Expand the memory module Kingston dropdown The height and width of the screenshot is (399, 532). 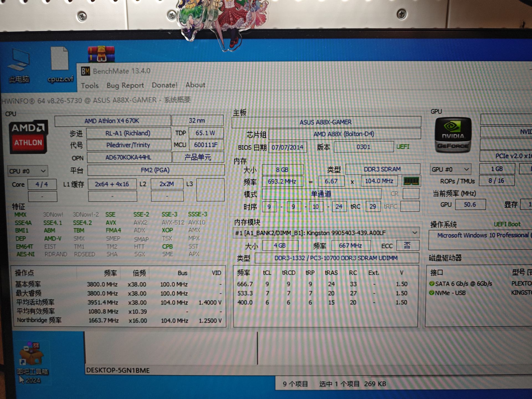click(326, 233)
